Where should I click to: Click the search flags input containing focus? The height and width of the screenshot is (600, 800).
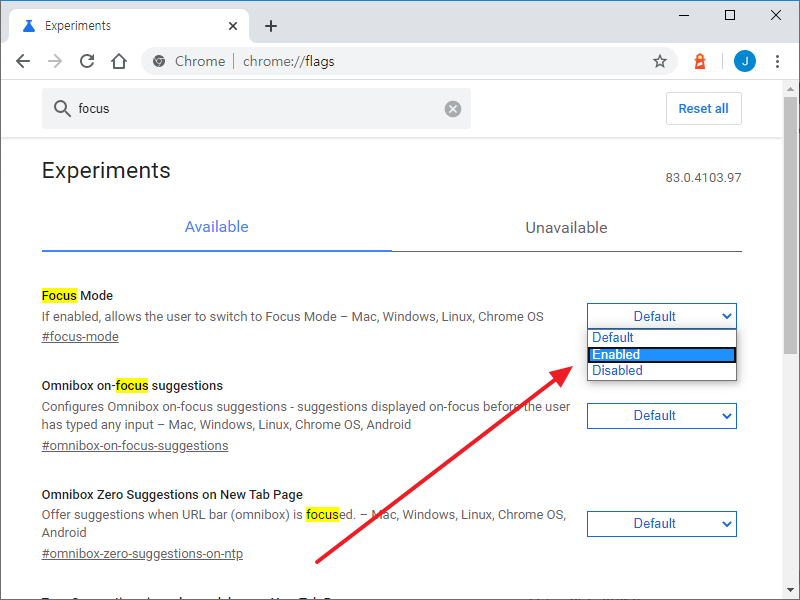click(x=256, y=109)
